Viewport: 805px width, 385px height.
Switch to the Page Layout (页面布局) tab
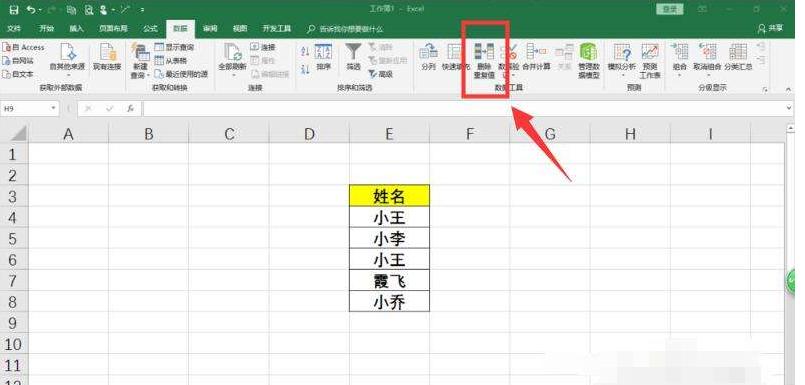(113, 29)
